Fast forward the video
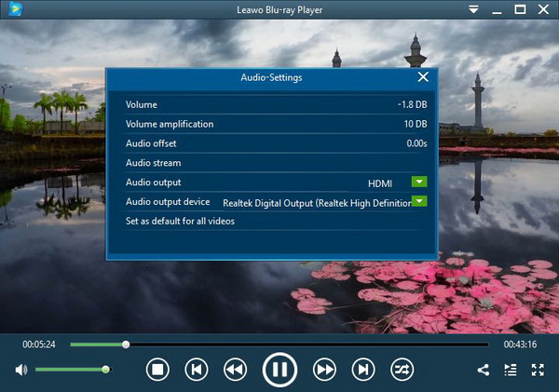 324,370
